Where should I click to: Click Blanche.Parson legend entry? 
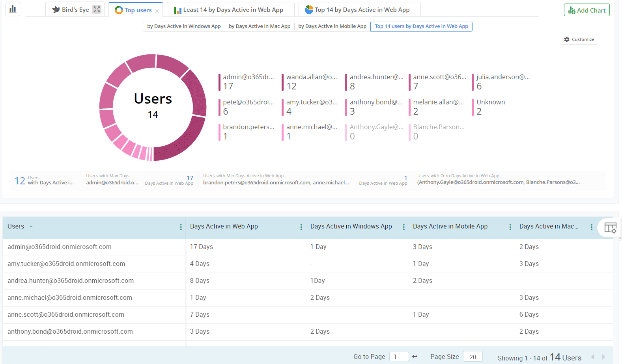437,132
